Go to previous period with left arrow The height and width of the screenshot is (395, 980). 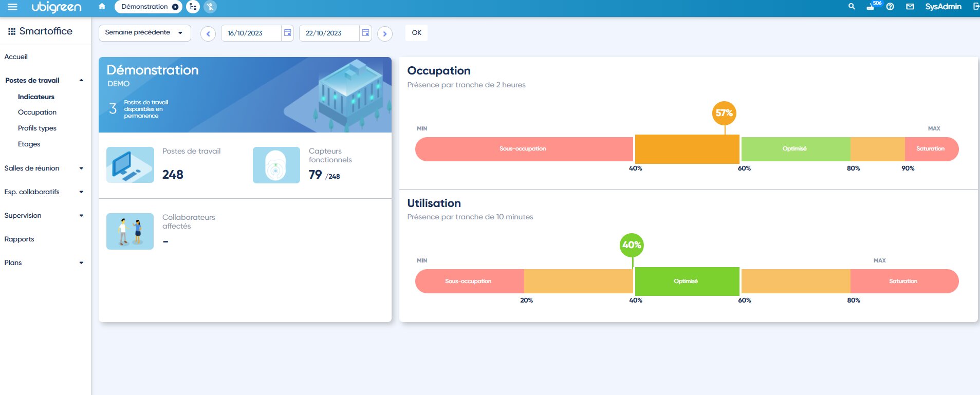[x=208, y=34]
